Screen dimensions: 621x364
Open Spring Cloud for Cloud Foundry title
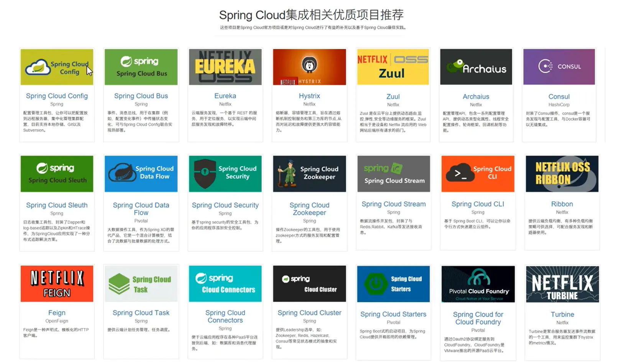coord(478,318)
